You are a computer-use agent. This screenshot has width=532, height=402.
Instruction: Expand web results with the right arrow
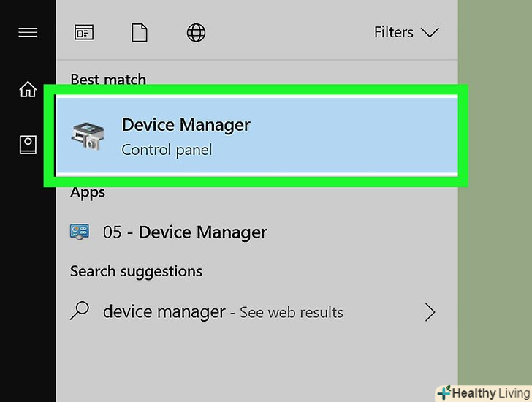point(430,312)
